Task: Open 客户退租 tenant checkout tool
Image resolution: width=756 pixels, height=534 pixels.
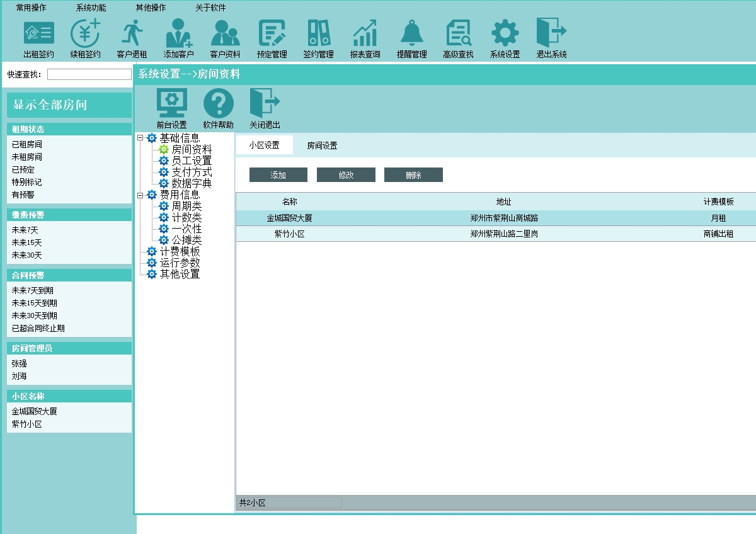Action: point(132,33)
